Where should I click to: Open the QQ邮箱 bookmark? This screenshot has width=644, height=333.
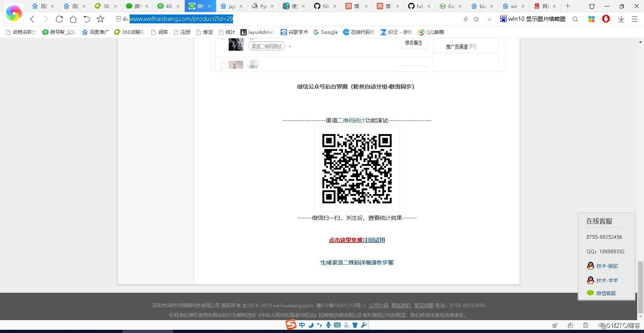[431, 32]
